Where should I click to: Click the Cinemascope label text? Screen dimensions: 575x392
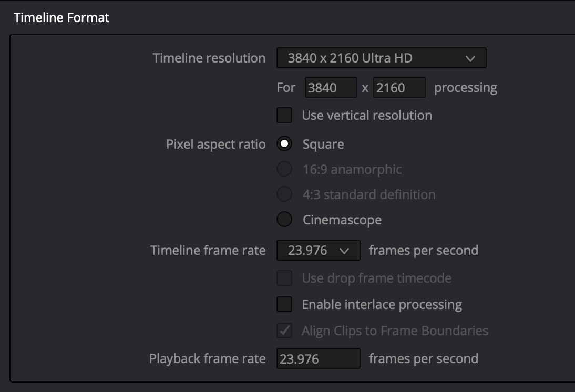(x=342, y=220)
